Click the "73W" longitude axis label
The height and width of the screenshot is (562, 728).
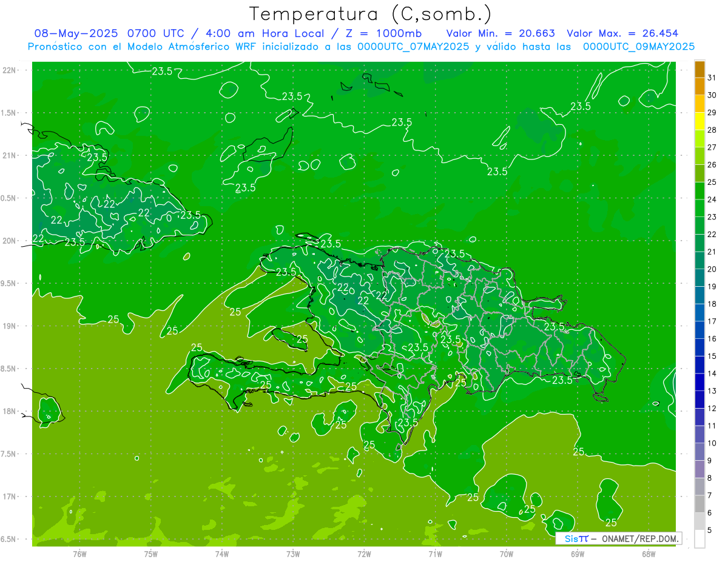pyautogui.click(x=293, y=554)
